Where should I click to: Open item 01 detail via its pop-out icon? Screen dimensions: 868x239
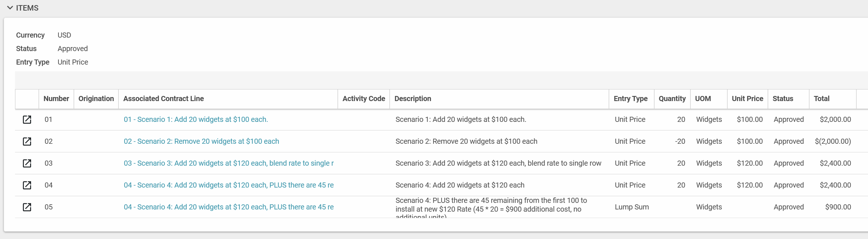(27, 120)
